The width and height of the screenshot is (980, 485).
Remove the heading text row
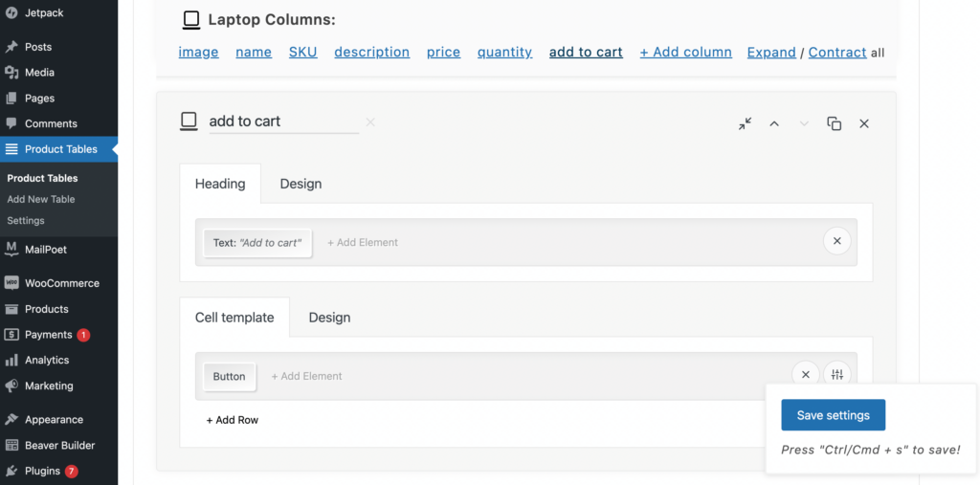click(836, 241)
